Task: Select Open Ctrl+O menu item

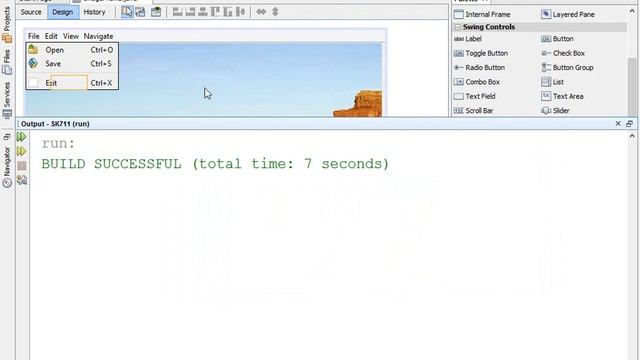Action: click(72, 50)
